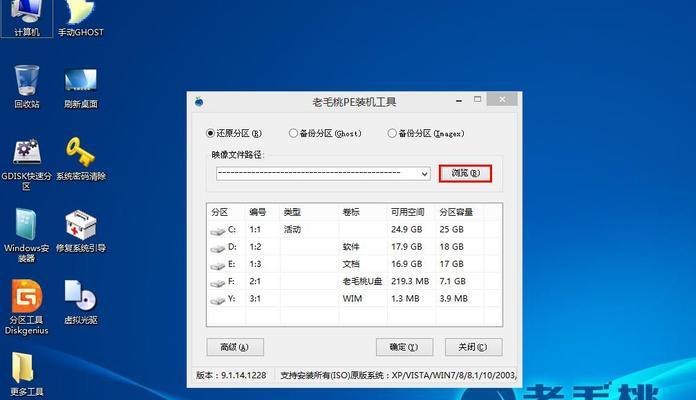The width and height of the screenshot is (696, 400).
Task: Maximize the 老毛桃PE装机工具 window
Action: point(478,99)
